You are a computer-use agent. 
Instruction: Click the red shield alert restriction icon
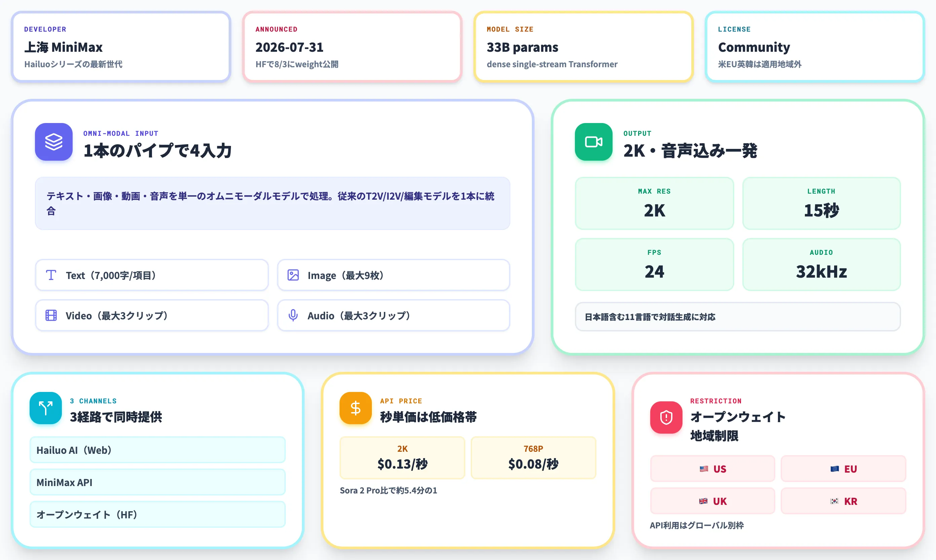tap(666, 417)
